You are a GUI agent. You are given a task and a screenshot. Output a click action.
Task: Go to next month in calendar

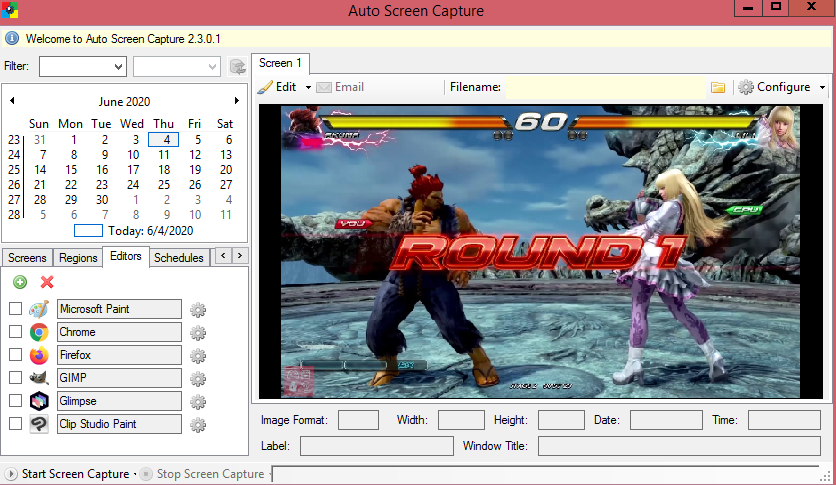237,100
